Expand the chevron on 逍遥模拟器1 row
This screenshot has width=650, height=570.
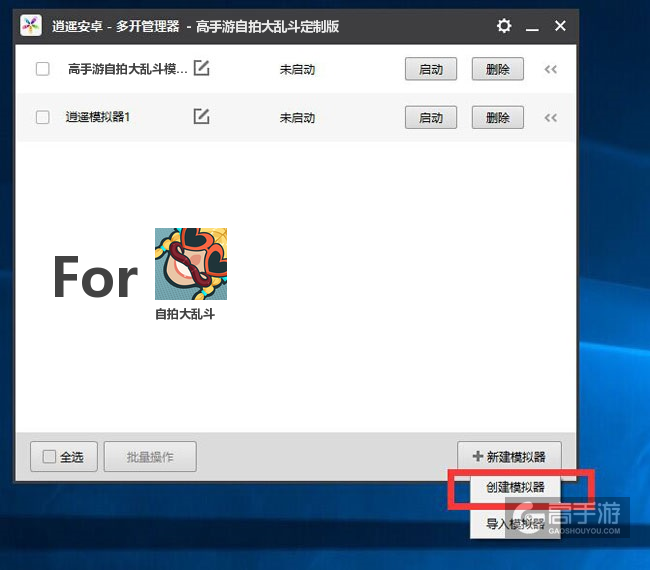click(x=550, y=117)
